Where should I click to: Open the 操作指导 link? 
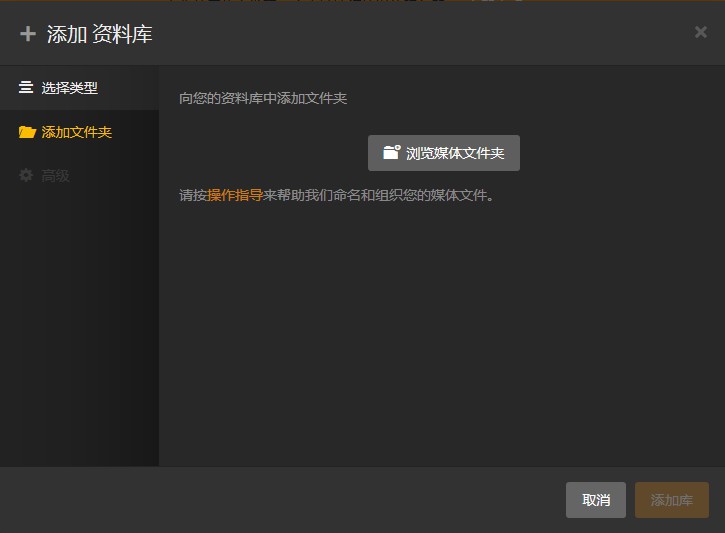tap(235, 195)
